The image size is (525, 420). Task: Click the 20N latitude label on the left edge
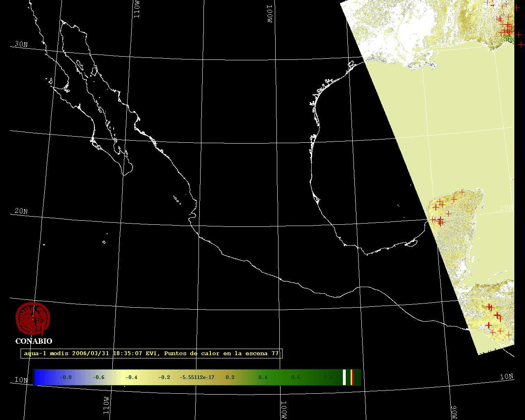(x=21, y=211)
